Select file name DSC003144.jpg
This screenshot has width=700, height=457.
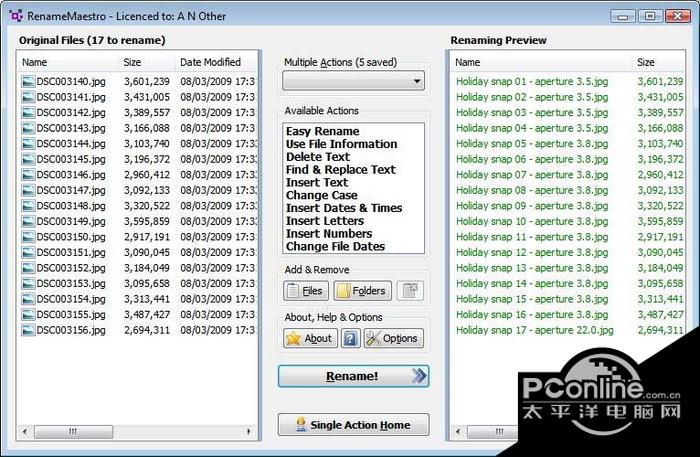[71, 144]
